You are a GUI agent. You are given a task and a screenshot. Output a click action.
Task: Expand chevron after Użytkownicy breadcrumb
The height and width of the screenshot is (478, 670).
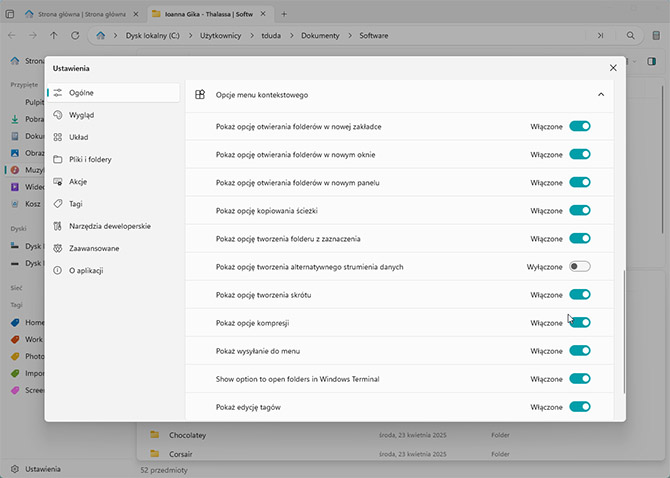pyautogui.click(x=251, y=36)
